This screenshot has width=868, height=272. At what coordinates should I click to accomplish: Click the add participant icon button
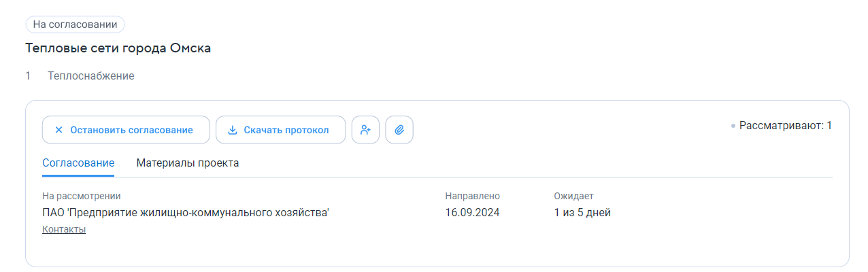365,130
